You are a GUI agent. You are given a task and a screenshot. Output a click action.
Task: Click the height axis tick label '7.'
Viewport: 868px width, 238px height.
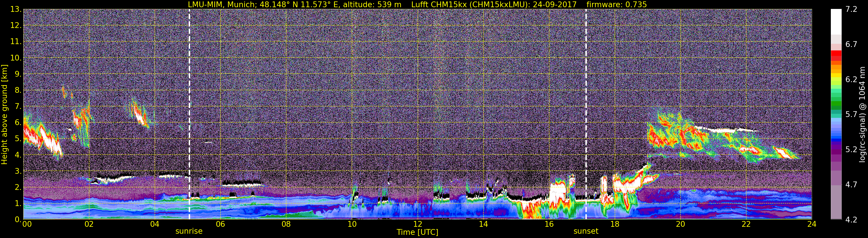[x=18, y=107]
